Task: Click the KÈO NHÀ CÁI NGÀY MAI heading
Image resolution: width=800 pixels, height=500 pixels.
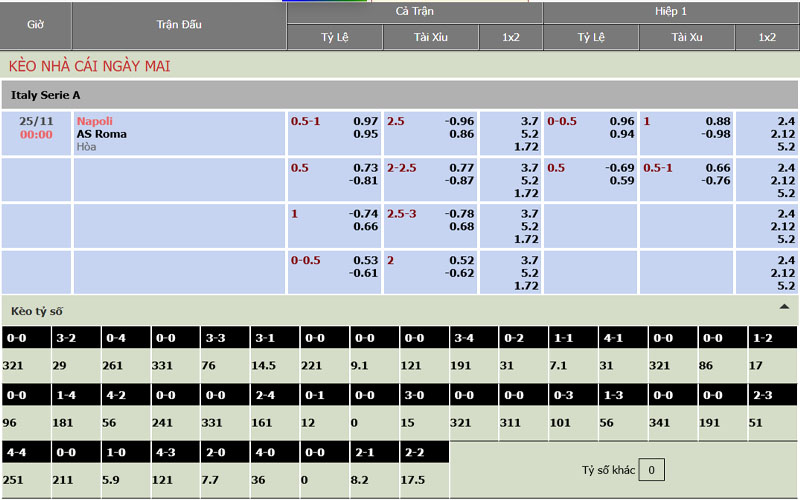Action: tap(89, 66)
